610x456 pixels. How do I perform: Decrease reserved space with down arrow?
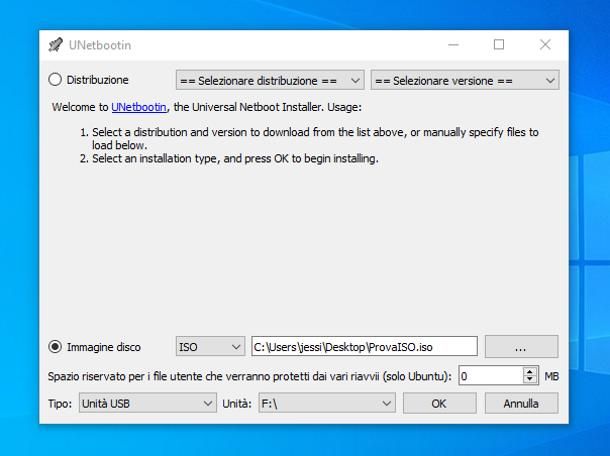[530, 380]
